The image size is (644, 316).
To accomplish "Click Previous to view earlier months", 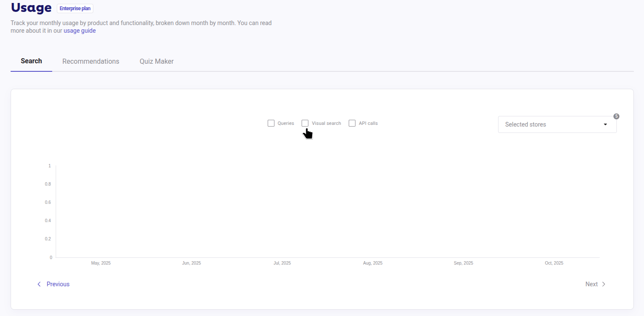I will coord(58,284).
